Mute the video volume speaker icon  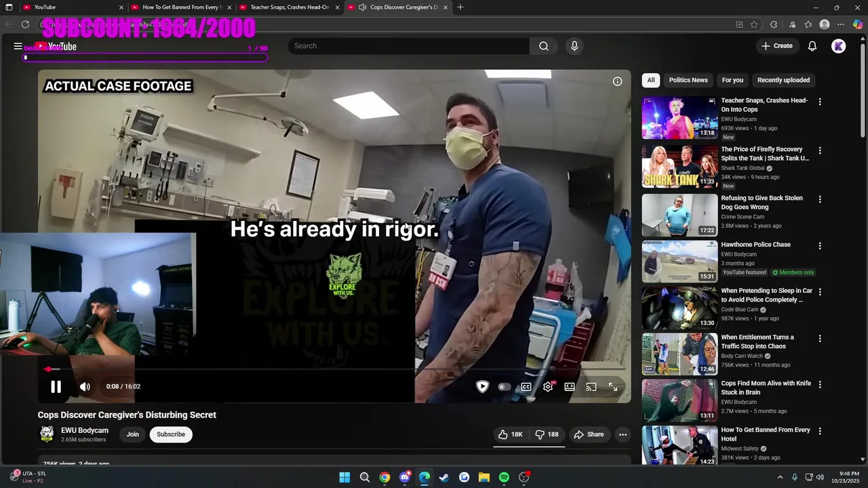(x=85, y=387)
